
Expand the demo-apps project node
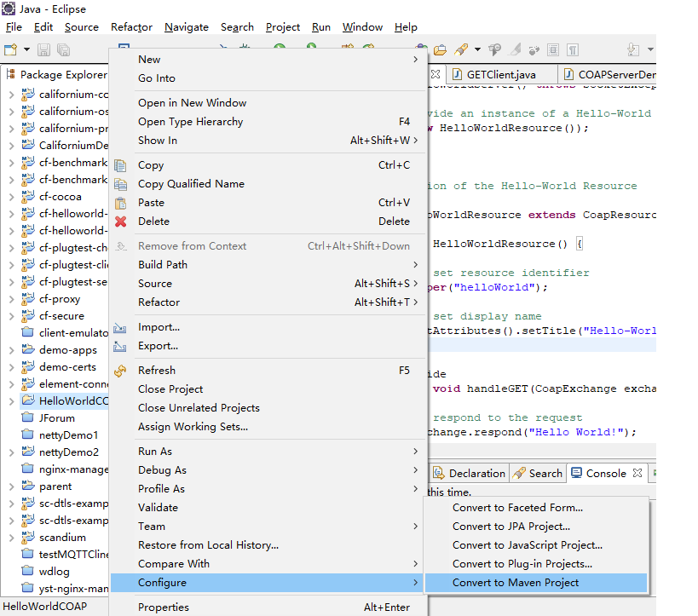pyautogui.click(x=12, y=350)
